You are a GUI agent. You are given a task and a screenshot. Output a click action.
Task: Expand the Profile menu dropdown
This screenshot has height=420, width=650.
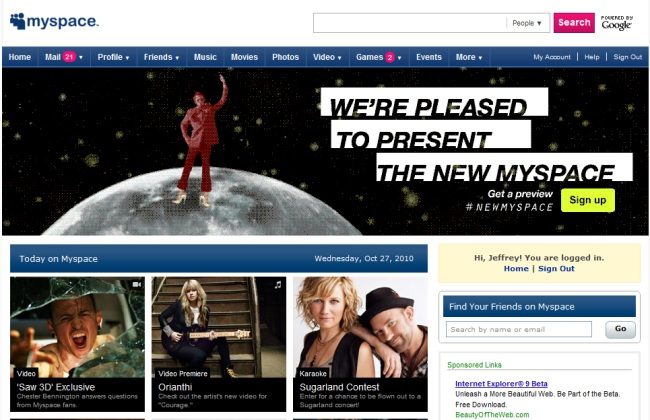113,57
